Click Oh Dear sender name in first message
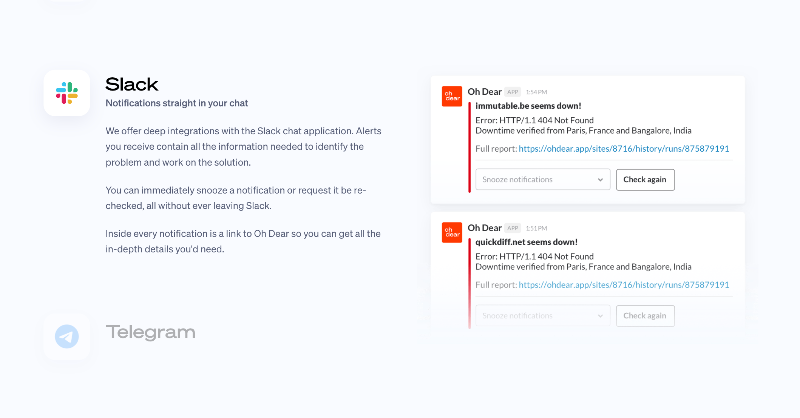 click(x=485, y=92)
